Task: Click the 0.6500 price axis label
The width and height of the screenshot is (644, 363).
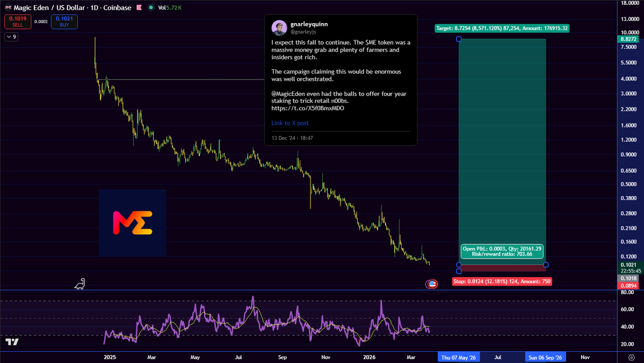Action: tap(629, 170)
